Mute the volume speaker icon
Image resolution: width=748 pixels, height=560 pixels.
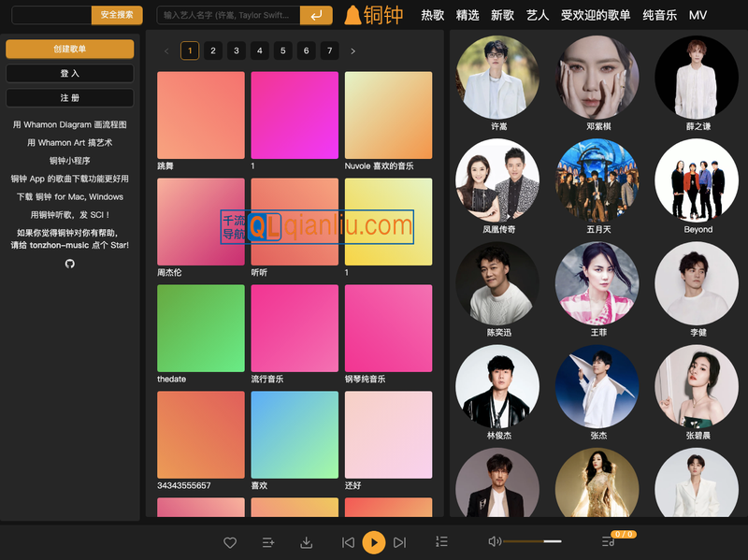(495, 541)
